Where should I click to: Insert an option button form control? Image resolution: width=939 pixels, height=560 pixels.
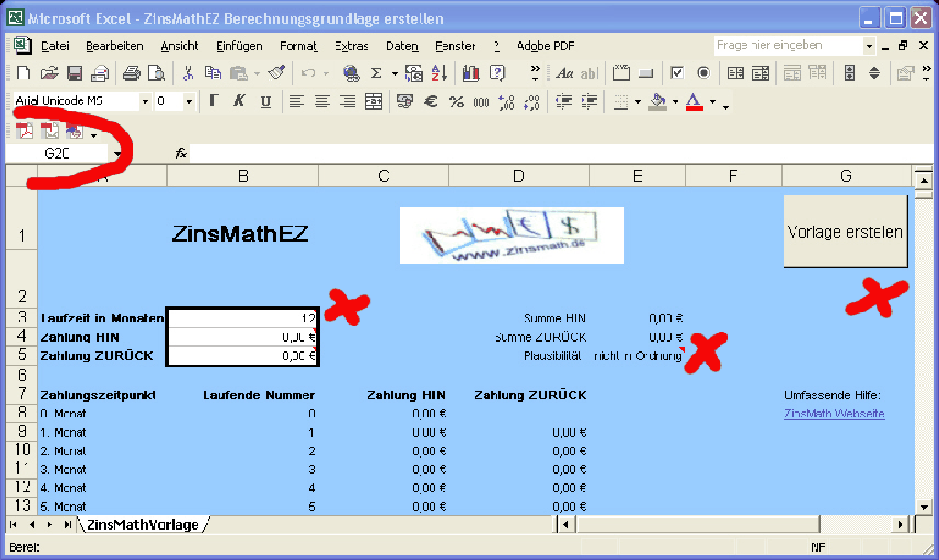(703, 73)
